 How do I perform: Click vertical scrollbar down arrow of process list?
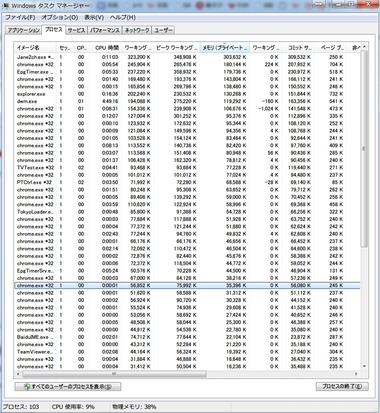point(364,366)
